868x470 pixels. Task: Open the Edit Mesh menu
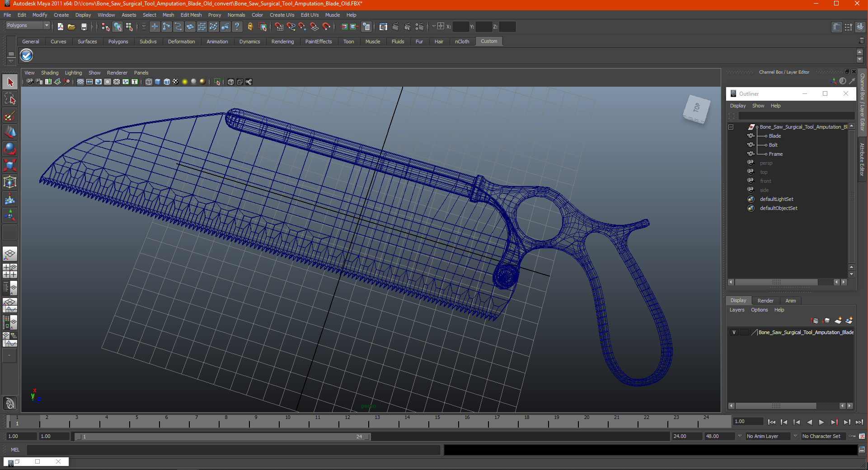[x=191, y=15]
